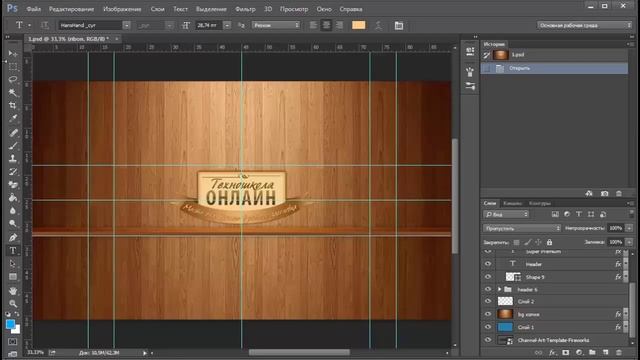Switch to the Контуры tab
Viewport: 640px width, 360px height.
coord(540,203)
